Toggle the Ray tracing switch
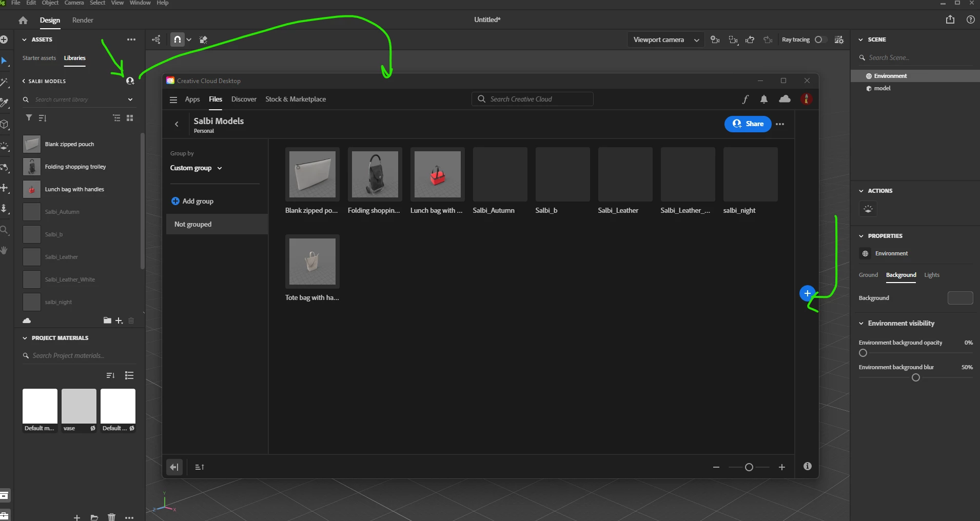Screen dimensions: 980x521 [x=820, y=39]
